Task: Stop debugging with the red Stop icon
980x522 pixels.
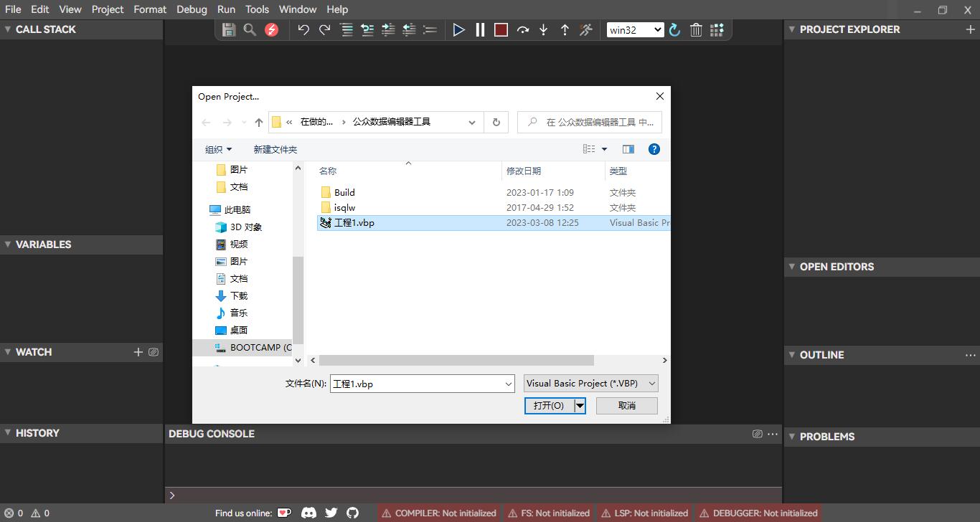Action: [500, 29]
